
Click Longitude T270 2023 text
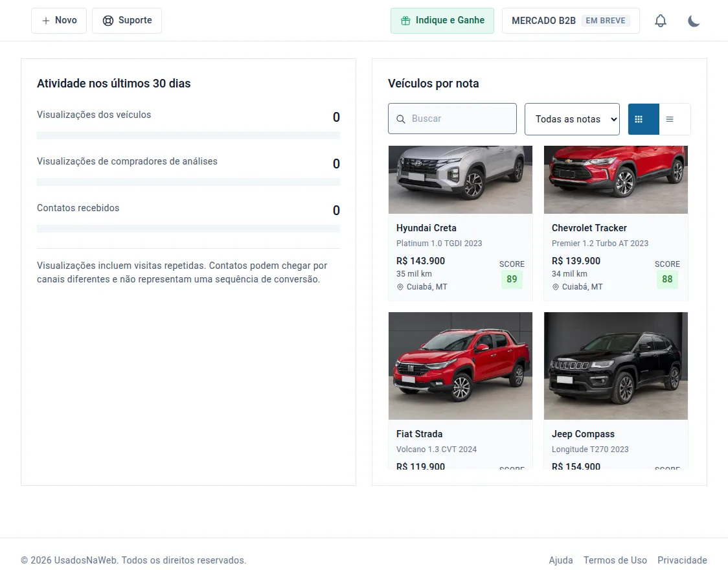point(590,450)
